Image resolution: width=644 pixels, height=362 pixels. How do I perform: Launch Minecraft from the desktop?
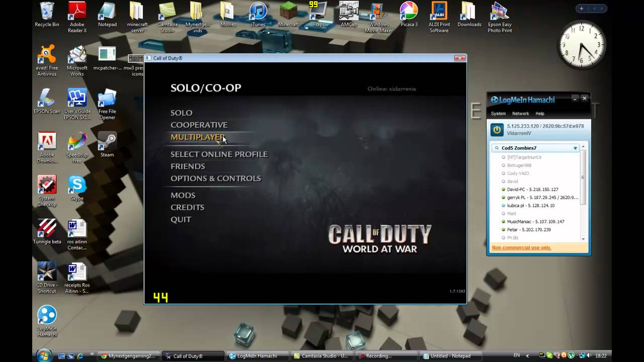click(288, 15)
